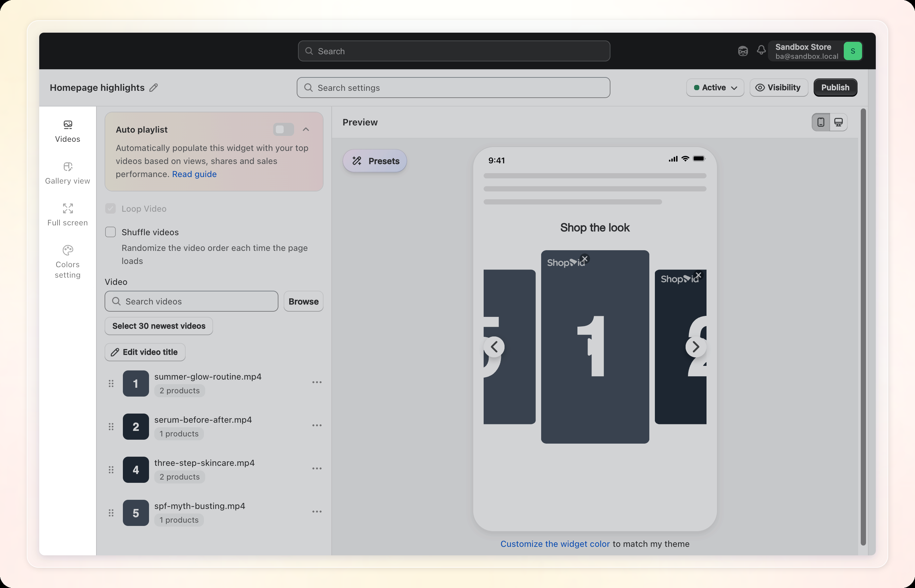Image resolution: width=915 pixels, height=588 pixels.
Task: Toggle the Loop Video checkbox
Action: tap(110, 208)
